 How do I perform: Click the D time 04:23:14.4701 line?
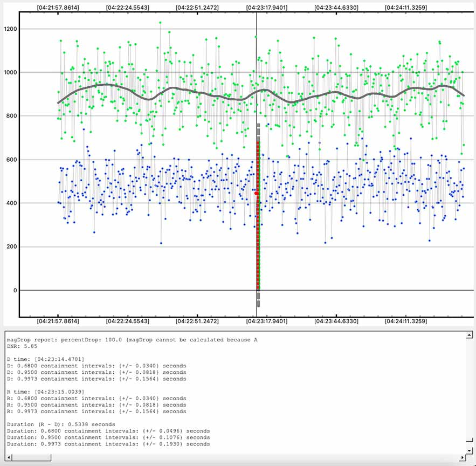(45, 359)
